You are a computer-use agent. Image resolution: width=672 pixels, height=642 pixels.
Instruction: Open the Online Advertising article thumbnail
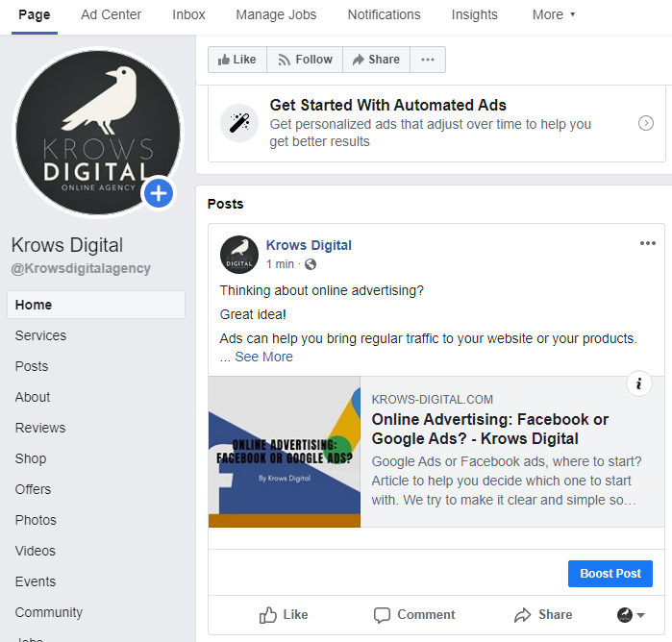(x=285, y=452)
